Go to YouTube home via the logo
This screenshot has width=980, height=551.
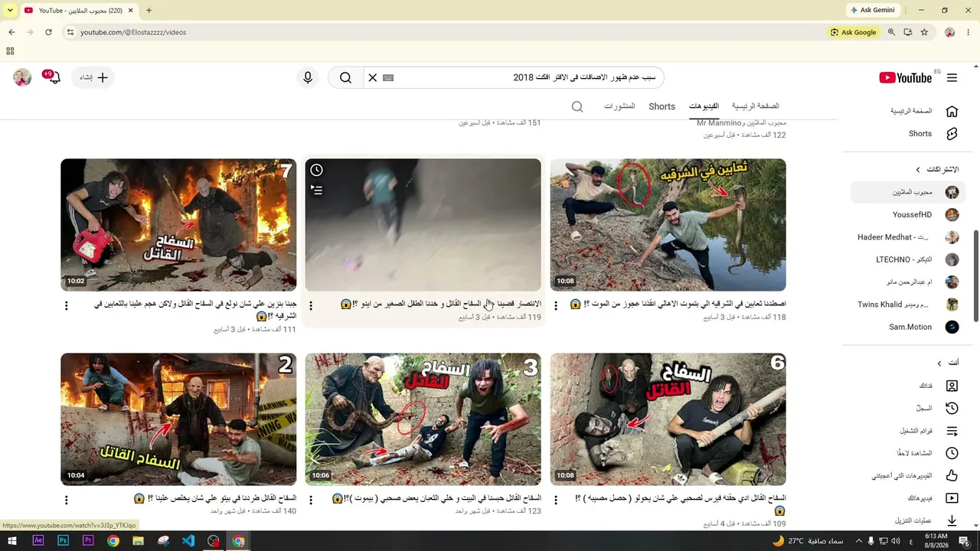pyautogui.click(x=906, y=77)
